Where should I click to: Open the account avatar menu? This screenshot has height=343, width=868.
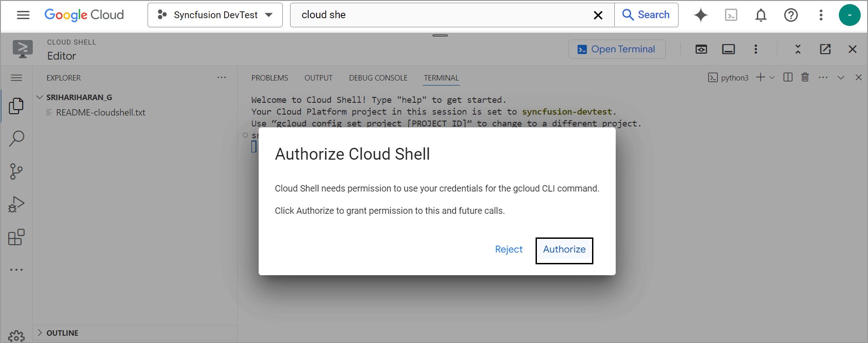pos(850,15)
